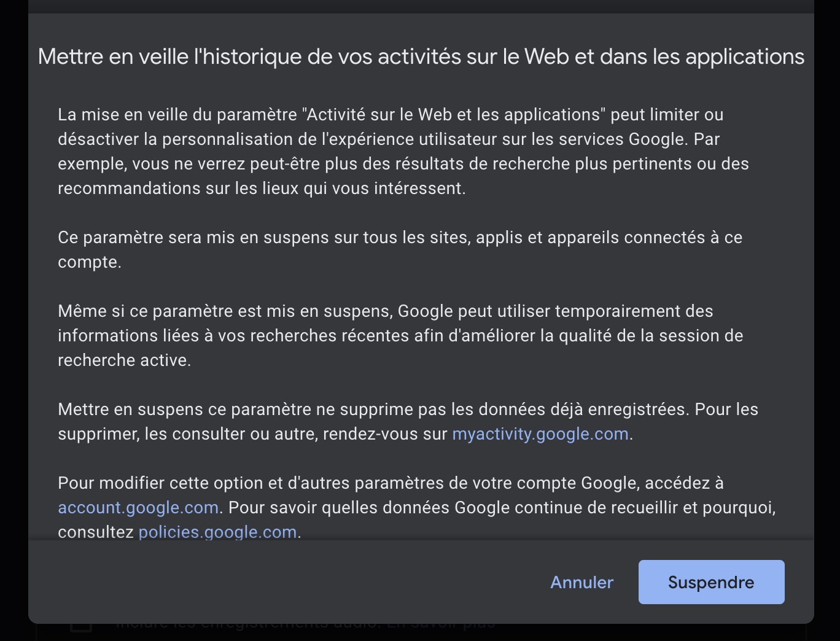Image resolution: width=840 pixels, height=641 pixels.
Task: Visit the policies.google.com link
Action: pos(217,532)
